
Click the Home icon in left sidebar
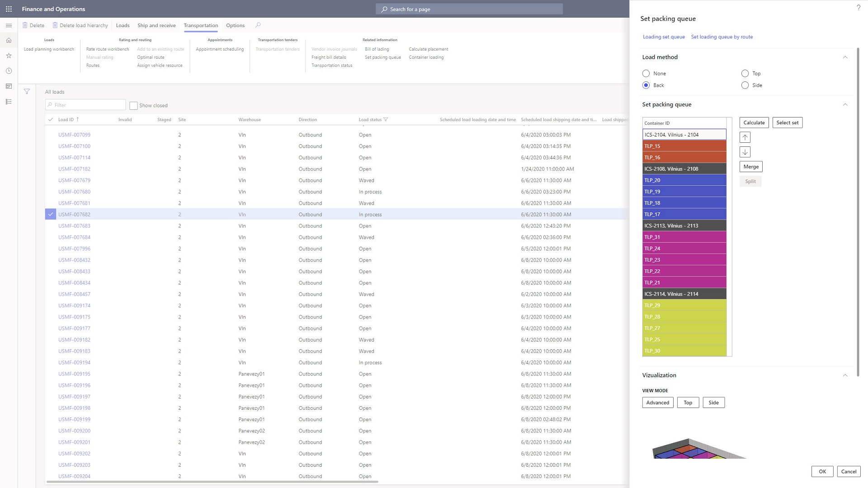9,40
